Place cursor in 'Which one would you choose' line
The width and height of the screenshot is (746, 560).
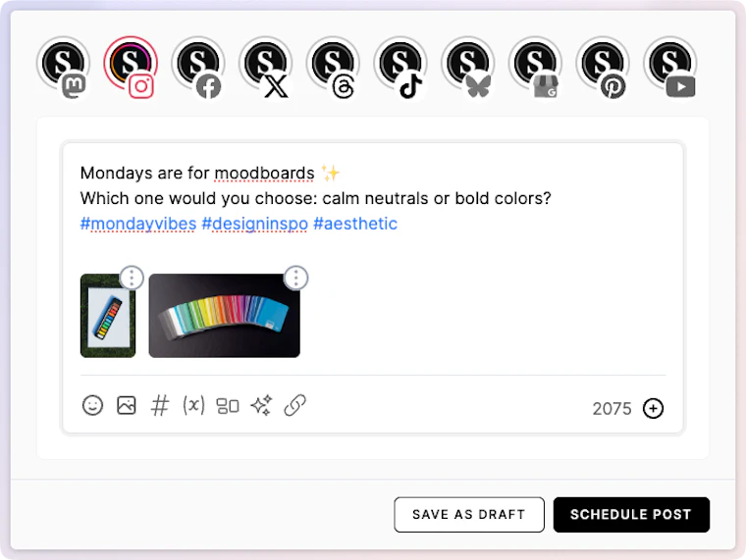[315, 198]
